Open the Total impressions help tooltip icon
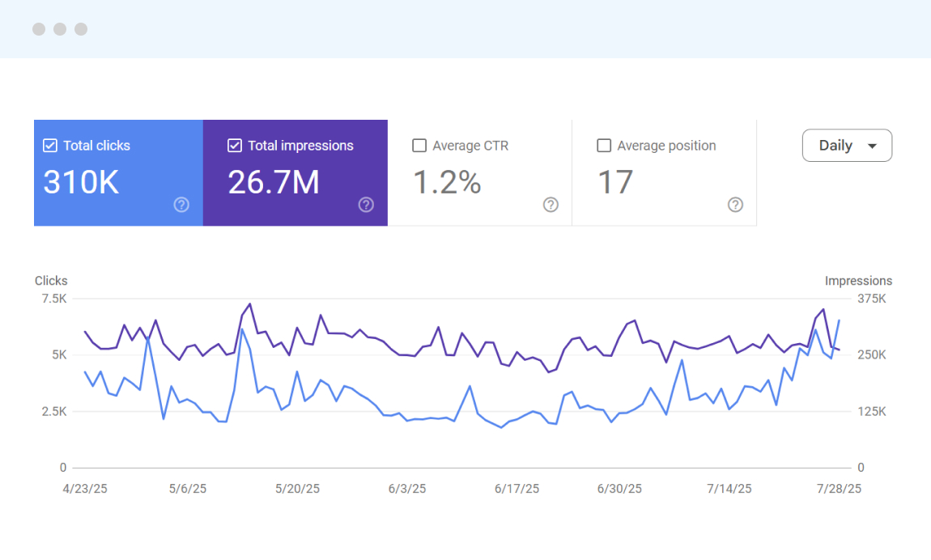The image size is (931, 560). (366, 205)
